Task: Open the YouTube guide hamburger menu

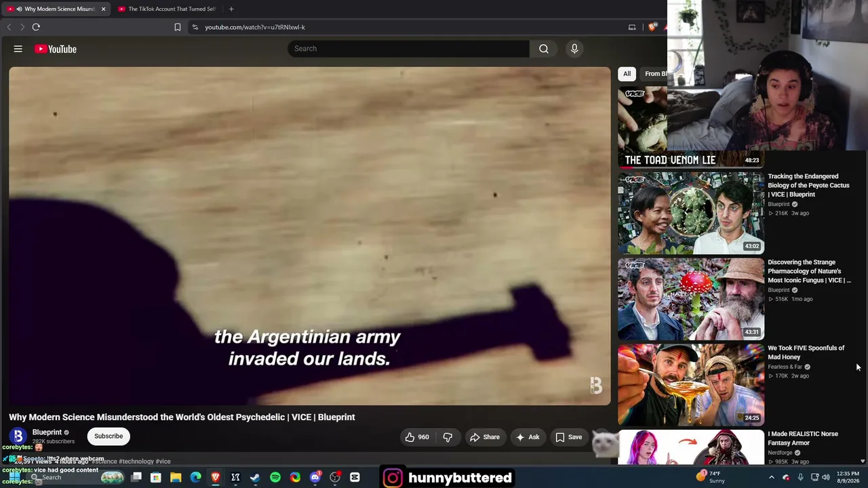Action: (18, 49)
